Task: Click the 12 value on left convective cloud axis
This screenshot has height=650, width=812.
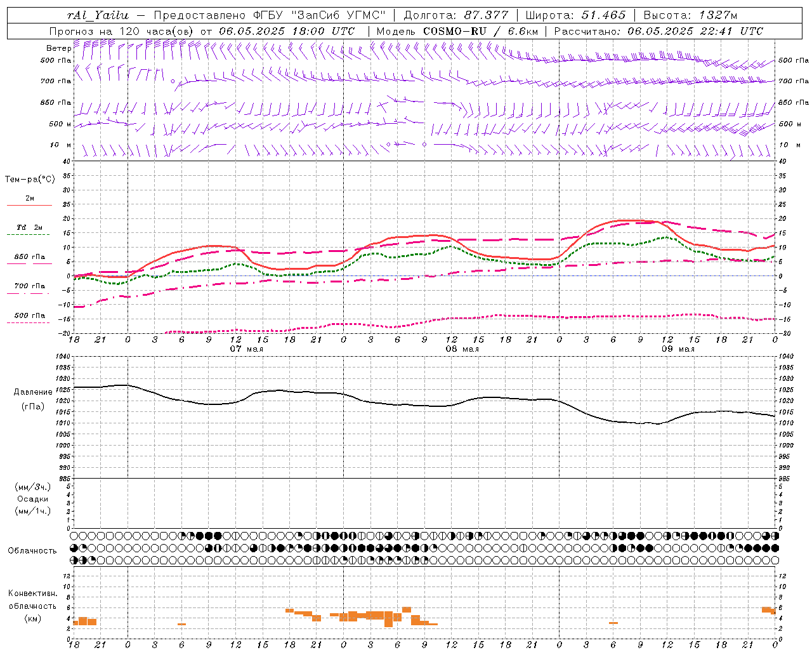Action: coord(67,576)
